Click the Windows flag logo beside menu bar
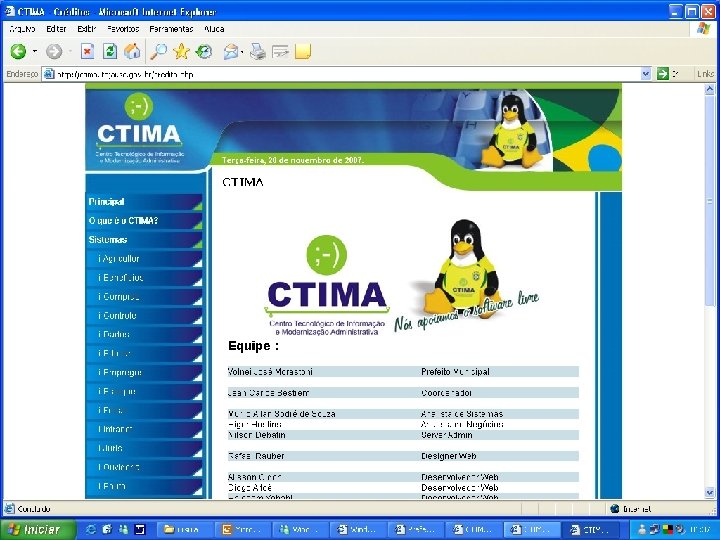The image size is (720, 540). coord(703,29)
